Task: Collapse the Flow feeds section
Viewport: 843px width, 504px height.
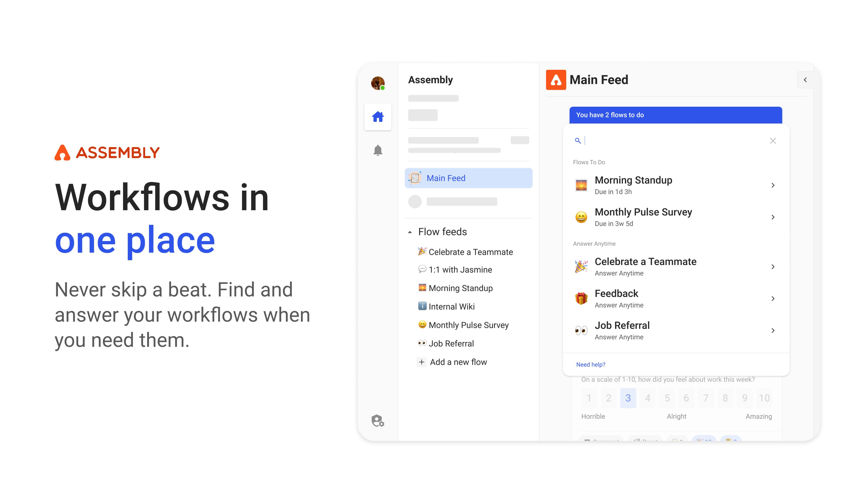Action: click(x=410, y=232)
